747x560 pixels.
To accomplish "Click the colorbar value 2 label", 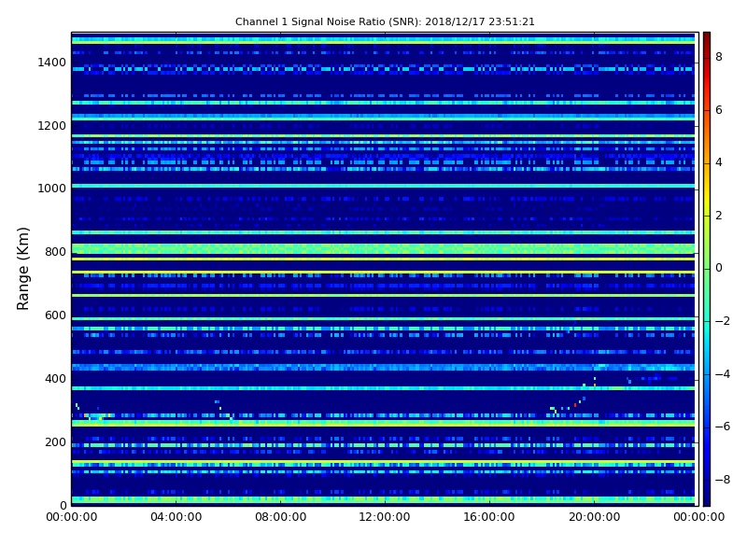I will point(719,216).
